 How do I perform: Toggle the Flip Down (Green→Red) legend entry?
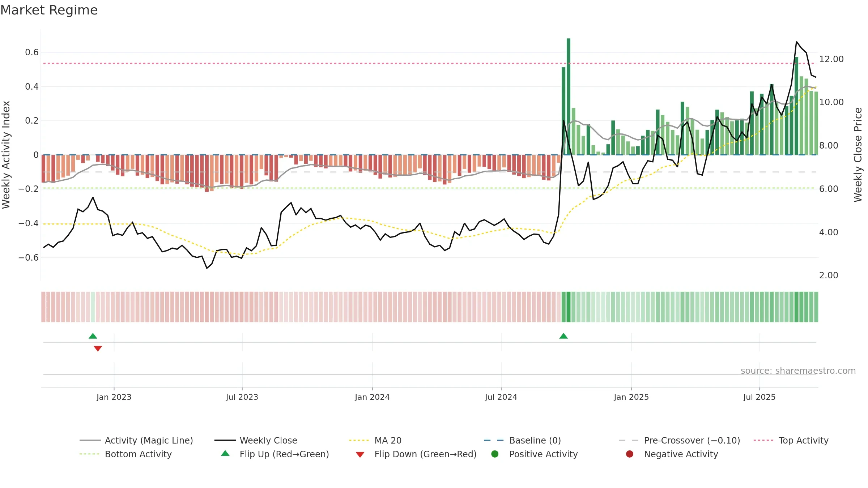(416, 454)
